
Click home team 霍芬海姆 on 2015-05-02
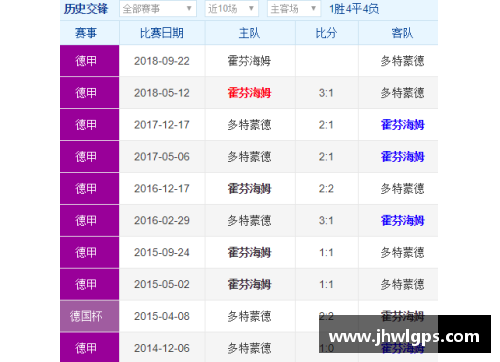pos(249,284)
